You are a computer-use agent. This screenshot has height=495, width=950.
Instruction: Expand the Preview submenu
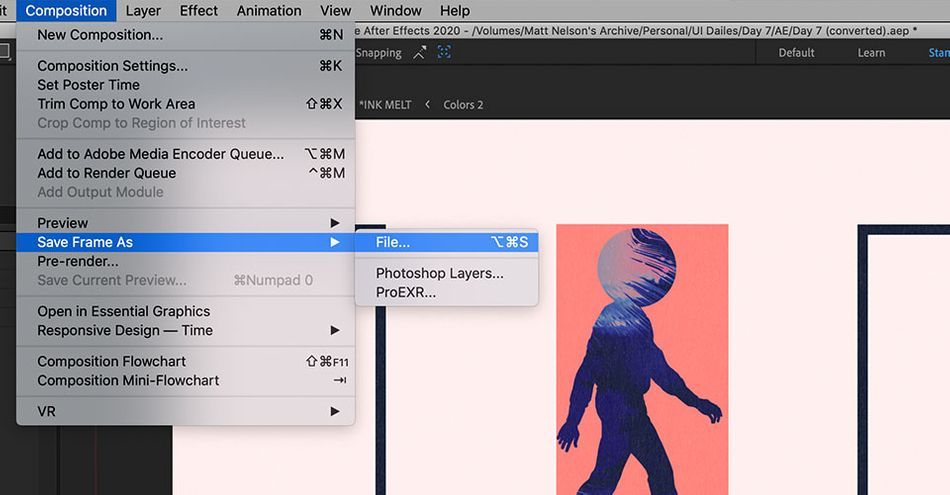click(x=185, y=223)
